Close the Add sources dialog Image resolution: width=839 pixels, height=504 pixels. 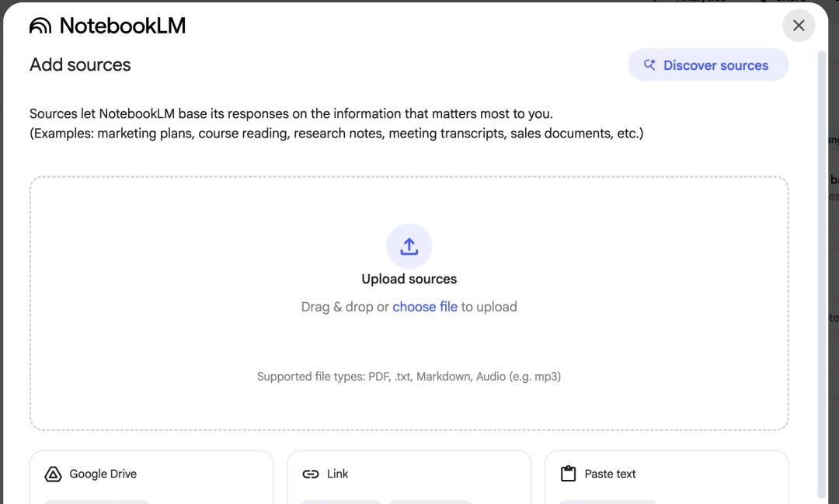click(x=799, y=25)
